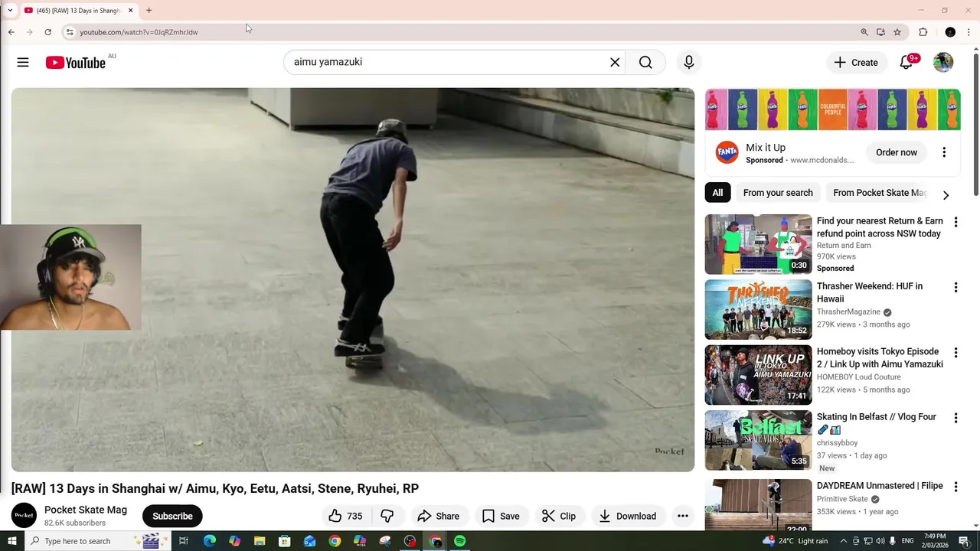This screenshot has width=980, height=551.
Task: Go to the YouTube home logo
Action: [75, 63]
